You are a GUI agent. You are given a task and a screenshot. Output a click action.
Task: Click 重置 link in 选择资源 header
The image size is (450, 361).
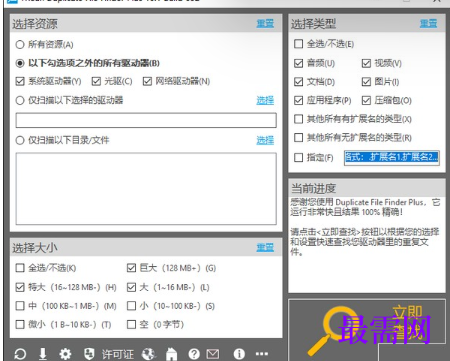pos(265,24)
